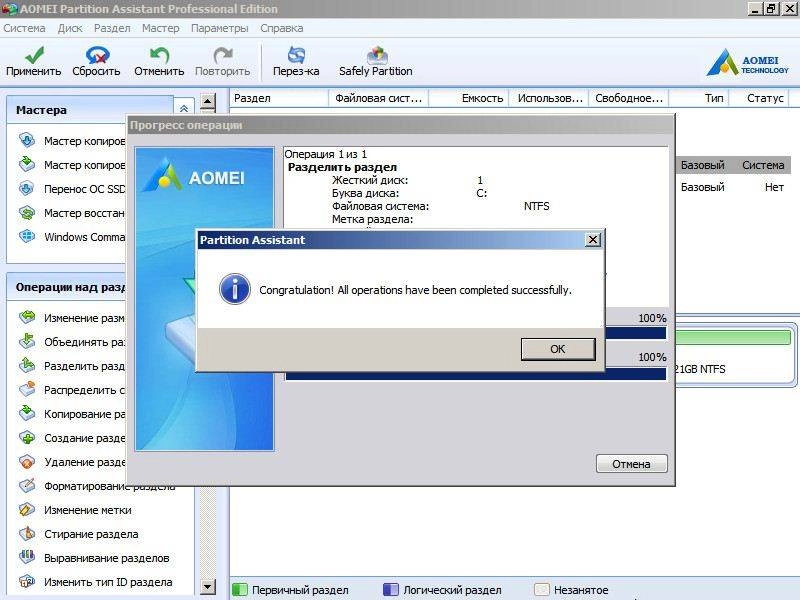Click the Распределить свободное место icon
This screenshot has height=600, width=800.
(x=27, y=389)
